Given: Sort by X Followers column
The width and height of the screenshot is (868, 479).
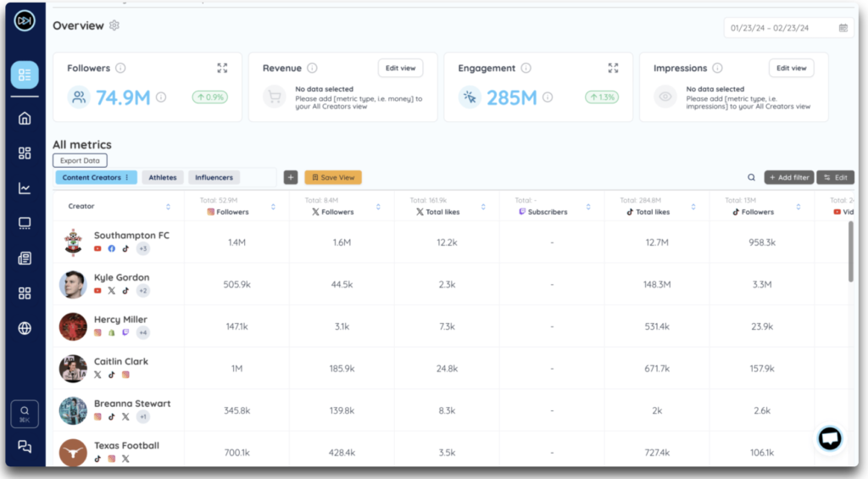Looking at the screenshot, I should 378,207.
